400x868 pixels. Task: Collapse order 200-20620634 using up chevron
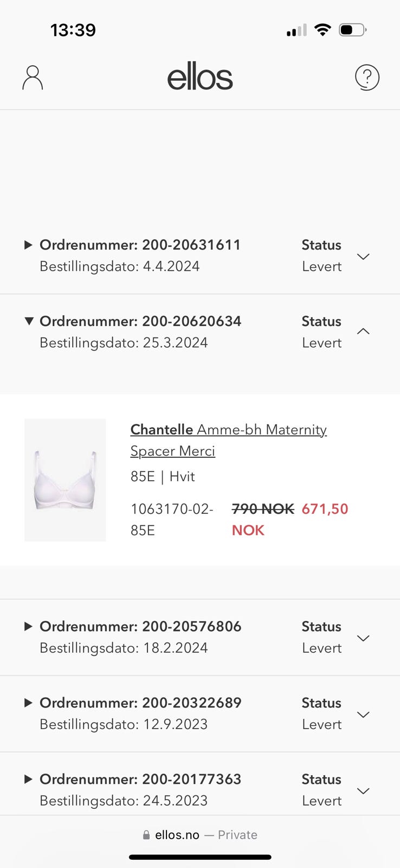click(364, 331)
